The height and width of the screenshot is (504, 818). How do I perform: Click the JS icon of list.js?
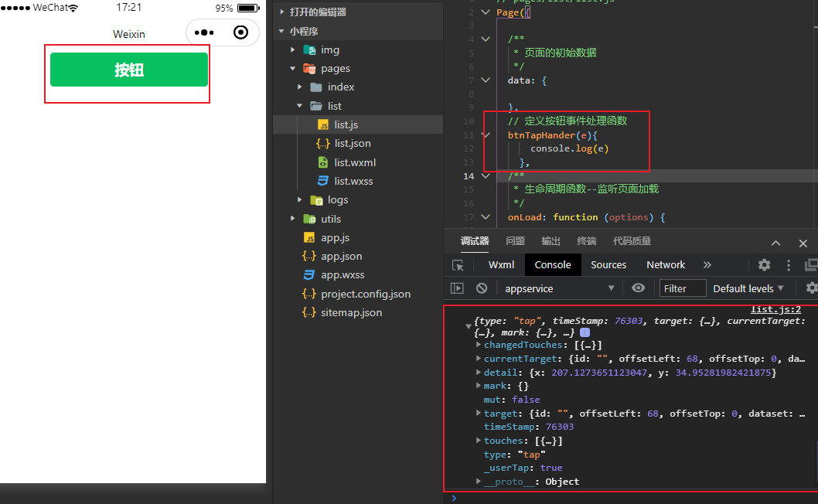click(x=323, y=124)
